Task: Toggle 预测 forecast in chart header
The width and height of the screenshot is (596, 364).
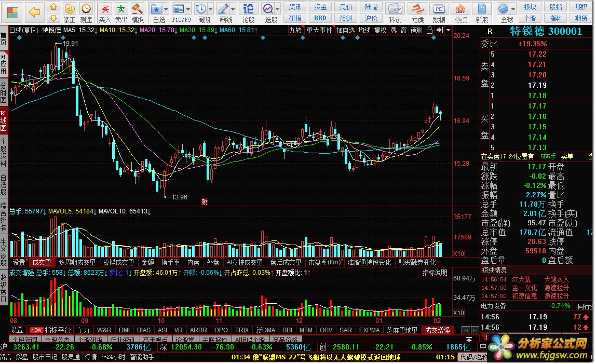Action: [416, 30]
